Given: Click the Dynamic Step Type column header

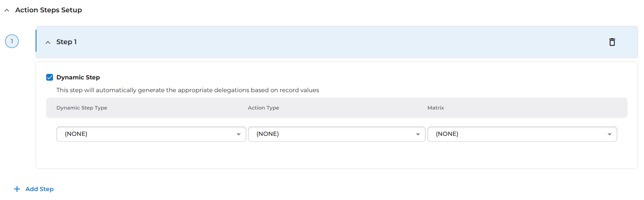Looking at the screenshot, I should (82, 108).
